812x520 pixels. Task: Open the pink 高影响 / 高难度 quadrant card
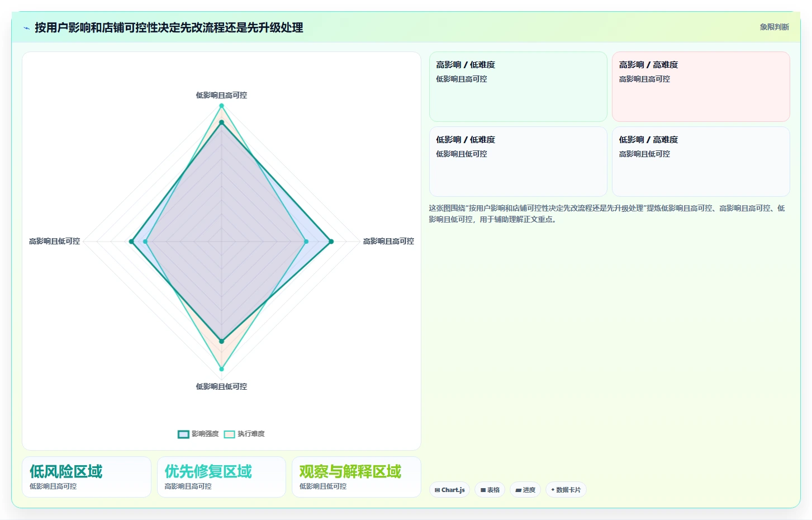(701, 87)
